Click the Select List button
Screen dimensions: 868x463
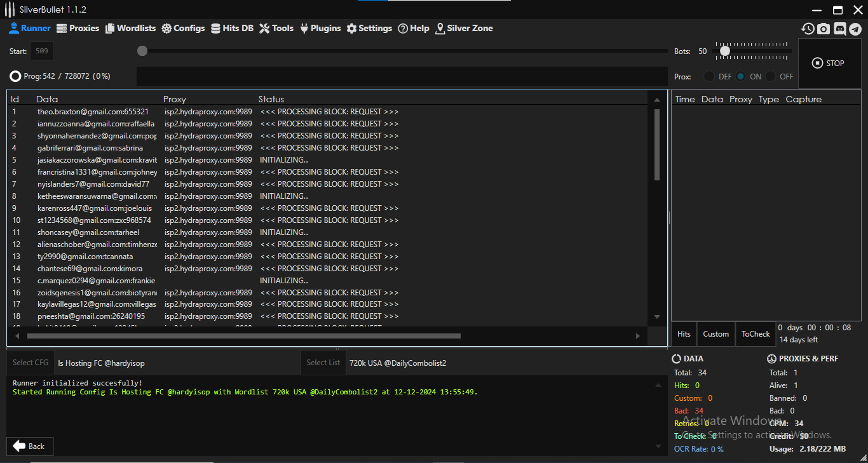pyautogui.click(x=323, y=363)
